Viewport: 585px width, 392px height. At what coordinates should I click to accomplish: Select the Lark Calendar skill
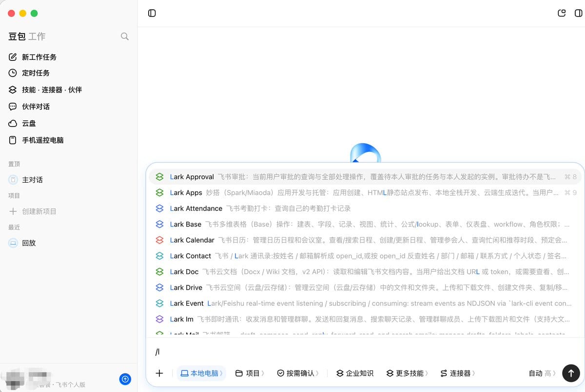365,240
